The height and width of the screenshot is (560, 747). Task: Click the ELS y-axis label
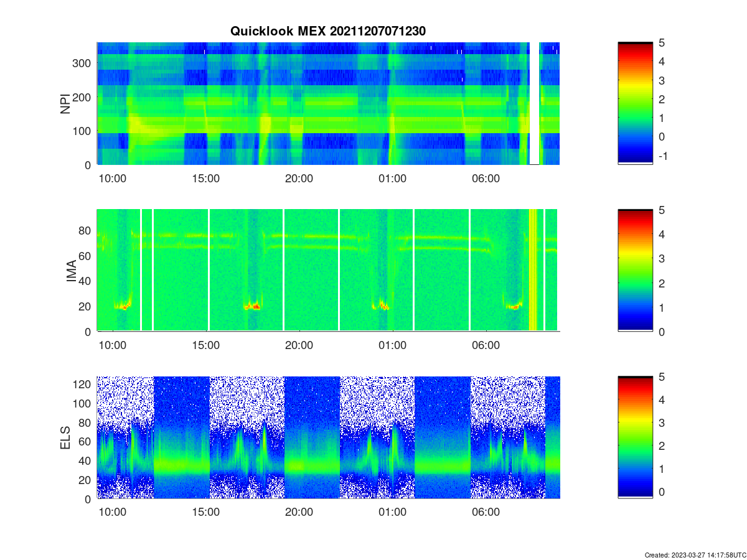point(65,437)
